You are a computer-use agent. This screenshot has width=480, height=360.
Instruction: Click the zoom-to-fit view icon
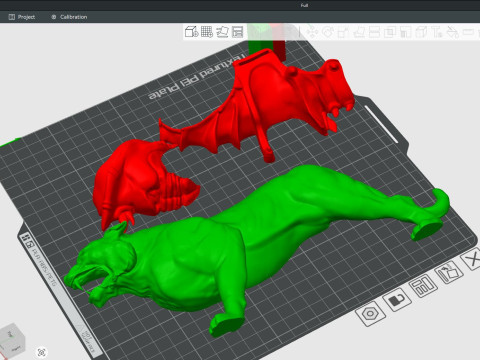(x=42, y=352)
